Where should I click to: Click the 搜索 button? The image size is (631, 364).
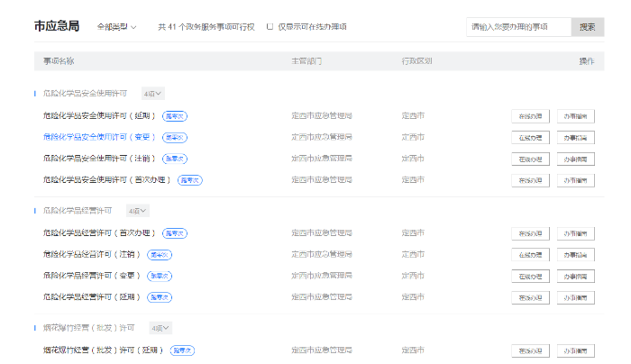(x=587, y=27)
